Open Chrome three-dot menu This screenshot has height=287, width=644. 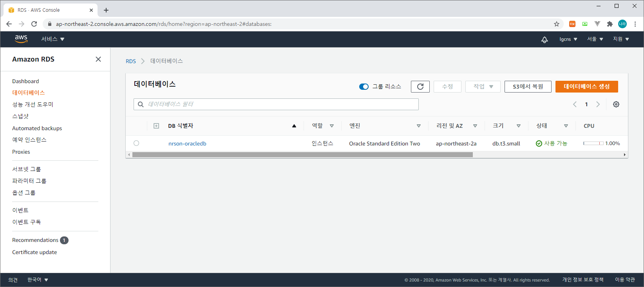point(635,24)
